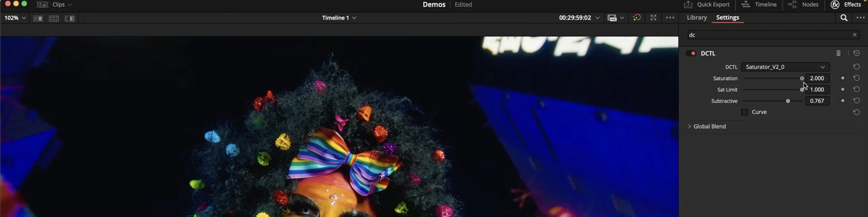Reset the Saturation parameter

click(x=857, y=78)
